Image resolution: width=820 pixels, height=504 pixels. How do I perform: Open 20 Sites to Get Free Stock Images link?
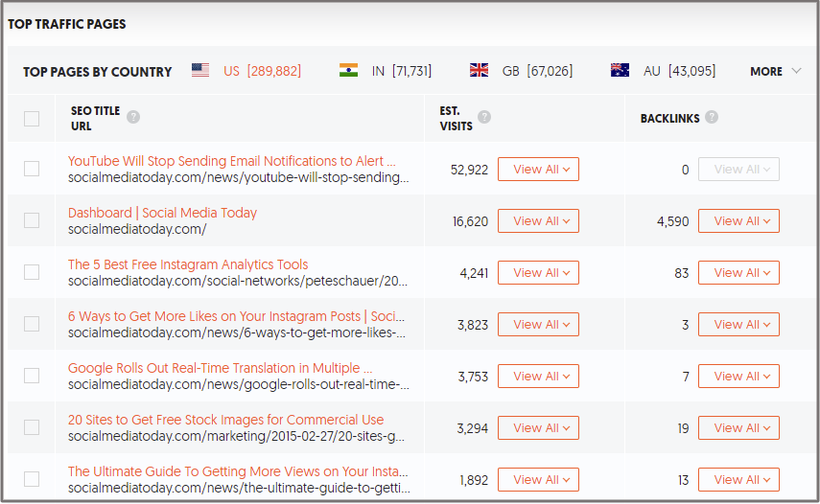(x=226, y=420)
